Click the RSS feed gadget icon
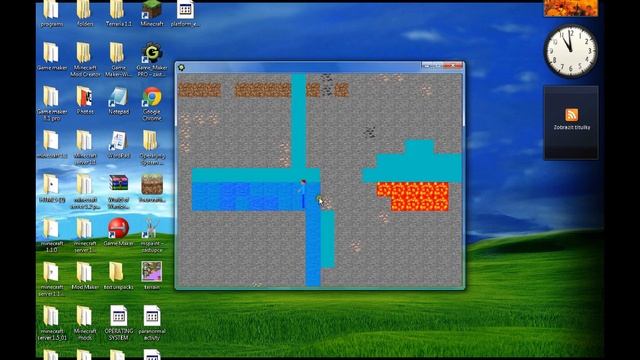 coord(571,115)
